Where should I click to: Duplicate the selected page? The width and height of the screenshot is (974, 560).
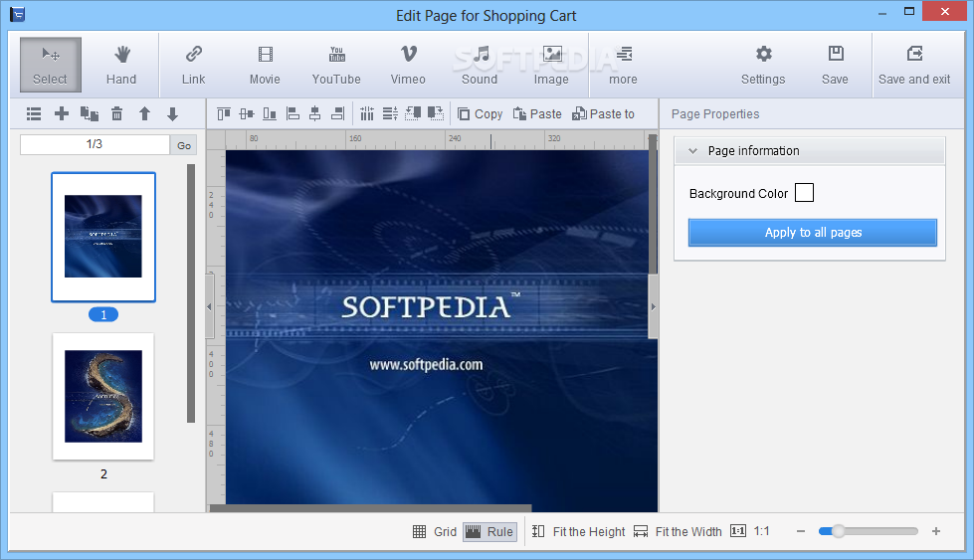[90, 113]
